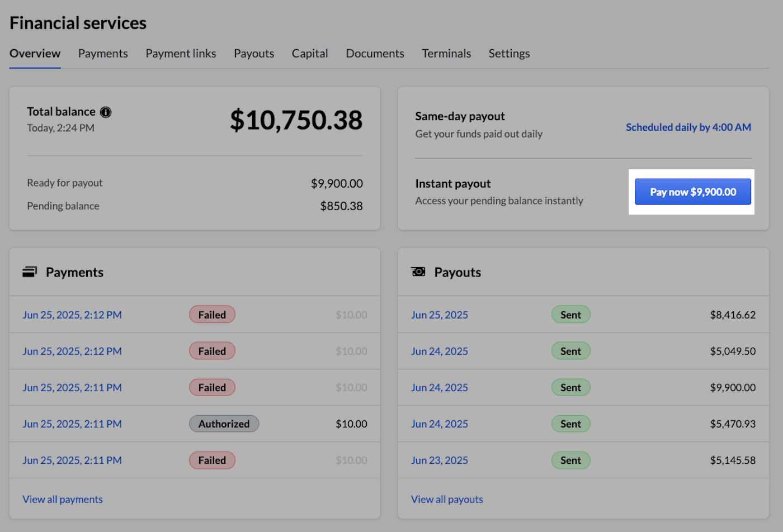Switch to the Terminals tab
The height and width of the screenshot is (532, 783).
[446, 53]
